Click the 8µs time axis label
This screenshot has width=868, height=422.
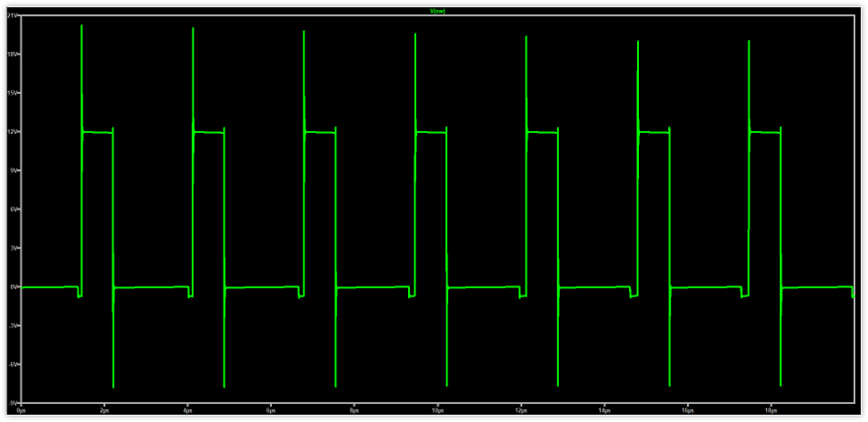354,410
